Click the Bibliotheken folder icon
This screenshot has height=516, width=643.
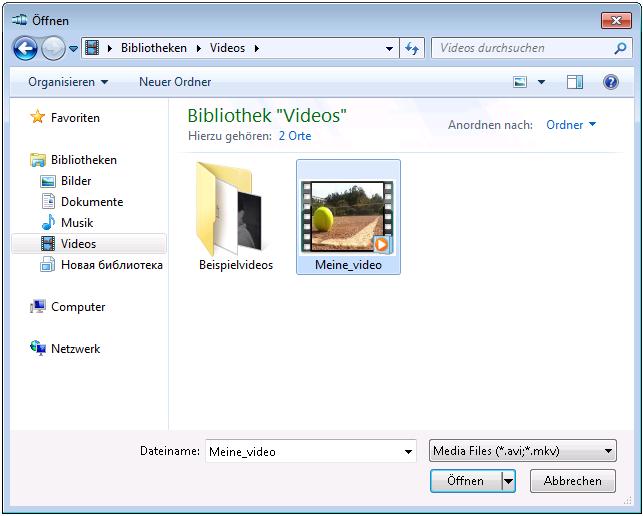pos(38,160)
